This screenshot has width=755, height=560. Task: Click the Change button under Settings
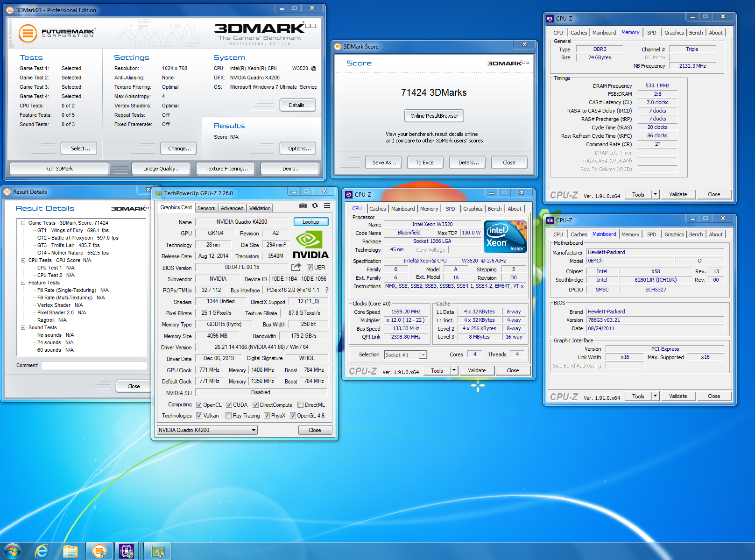point(179,149)
